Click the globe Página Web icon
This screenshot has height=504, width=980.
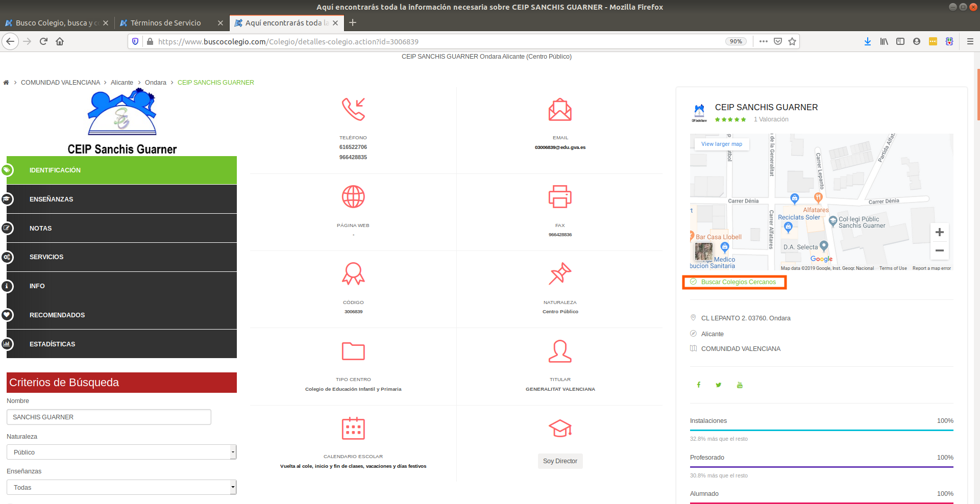pyautogui.click(x=353, y=197)
